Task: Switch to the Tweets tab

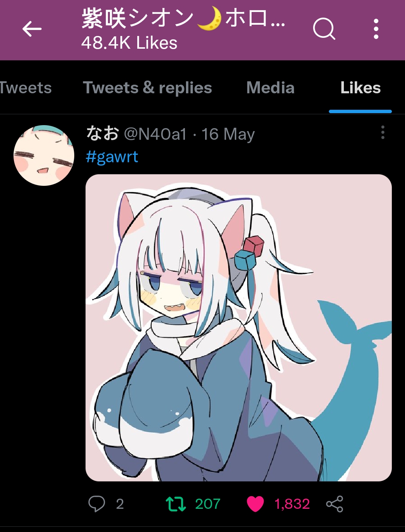Action: click(x=25, y=88)
